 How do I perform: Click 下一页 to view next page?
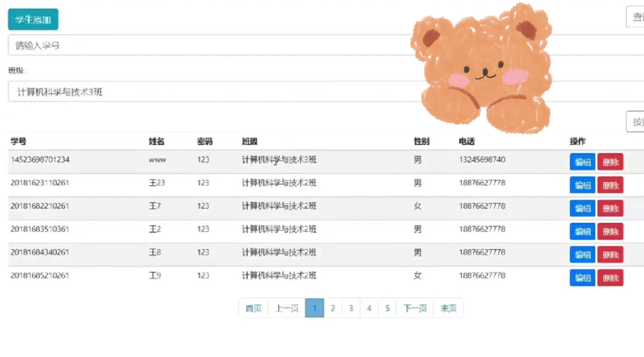[x=415, y=308]
